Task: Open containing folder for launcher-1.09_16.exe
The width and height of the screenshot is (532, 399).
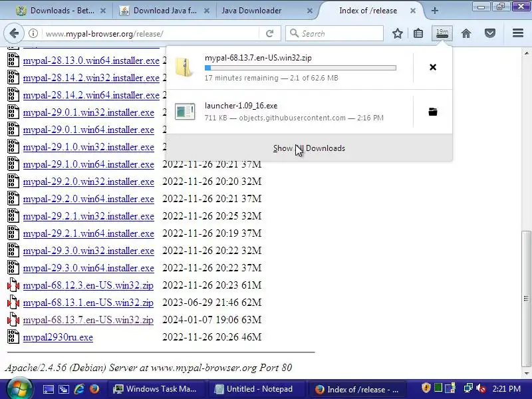Action: coord(433,112)
